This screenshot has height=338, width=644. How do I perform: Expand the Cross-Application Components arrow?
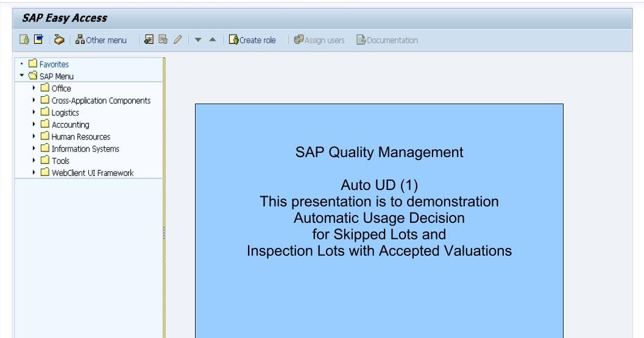(x=34, y=99)
